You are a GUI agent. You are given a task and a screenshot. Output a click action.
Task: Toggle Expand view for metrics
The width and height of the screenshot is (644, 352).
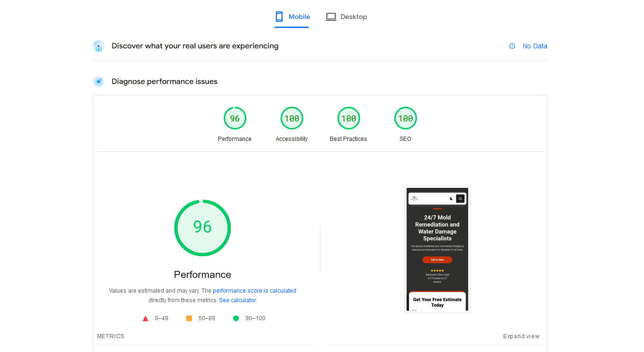(x=521, y=336)
